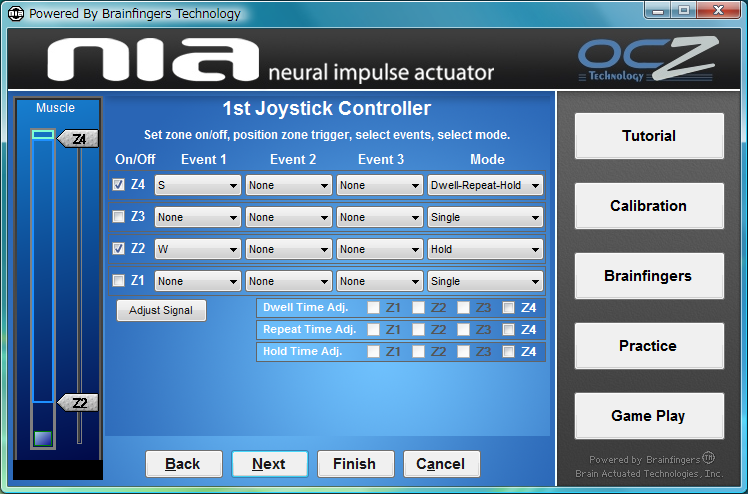Check Repeat Time Adj. Z1 box
Viewport: 748px width, 494px height.
pyautogui.click(x=374, y=329)
